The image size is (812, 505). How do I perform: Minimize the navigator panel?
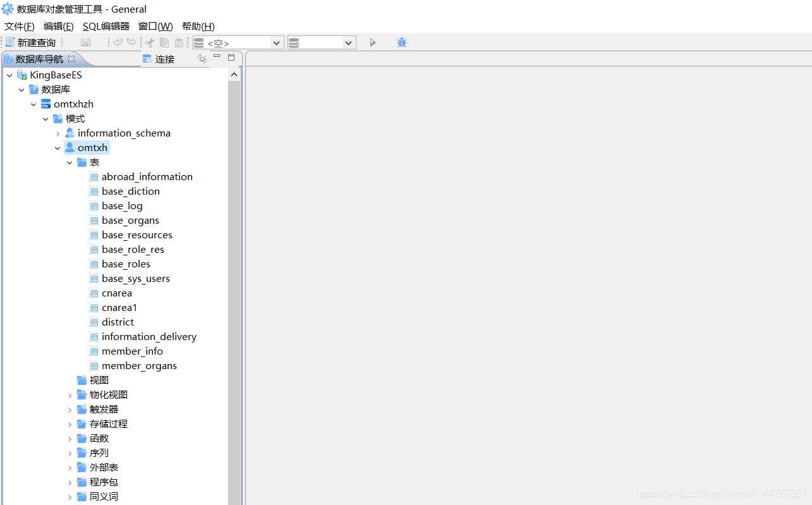click(x=217, y=57)
